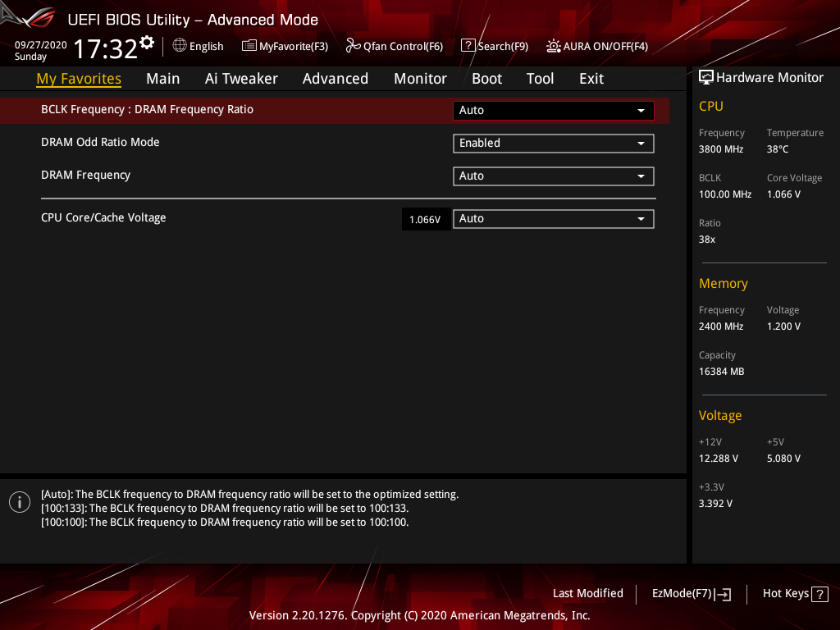840x630 pixels.
Task: Open BCLK Frequency DRAM Ratio dropdown
Action: (x=554, y=111)
